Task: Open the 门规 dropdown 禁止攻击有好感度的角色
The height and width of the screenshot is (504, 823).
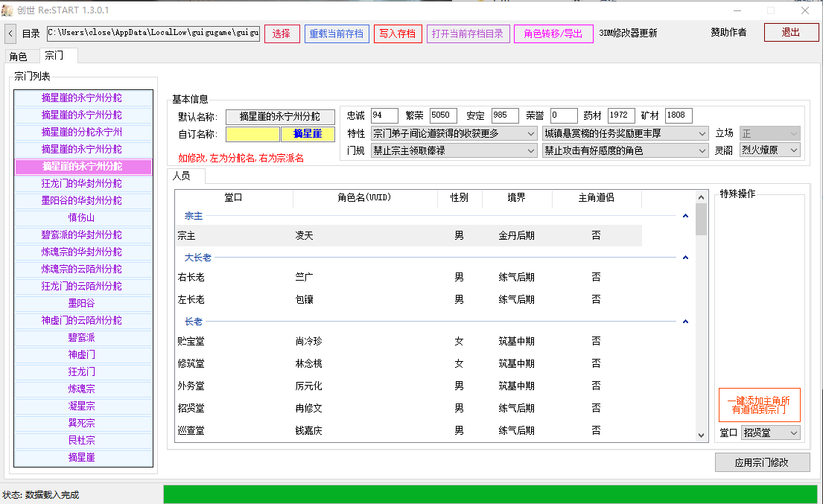Action: pyautogui.click(x=625, y=150)
